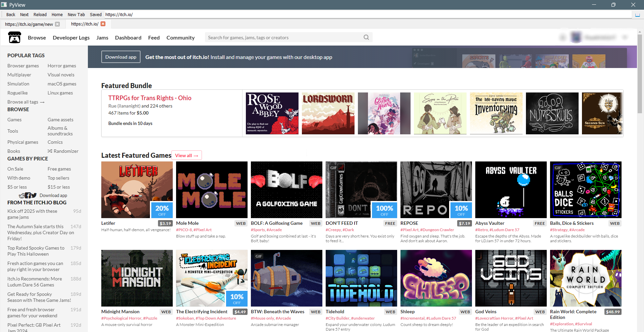The width and height of the screenshot is (644, 332).
Task: Open the God Veins game thumbnail
Action: [x=511, y=278]
